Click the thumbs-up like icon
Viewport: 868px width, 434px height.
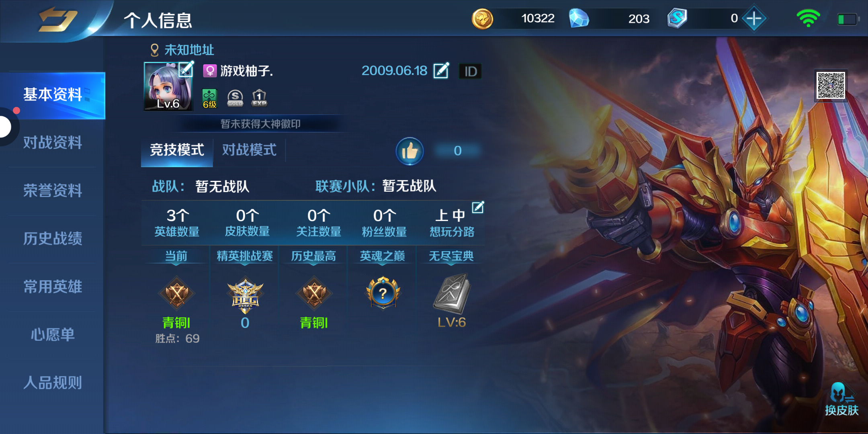[x=409, y=151]
